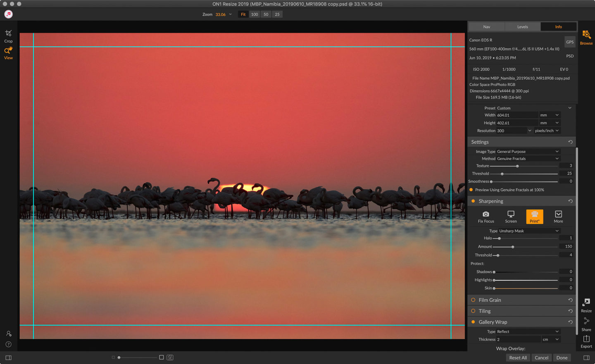Open the Browse module
The height and width of the screenshot is (364, 595).
point(586,37)
